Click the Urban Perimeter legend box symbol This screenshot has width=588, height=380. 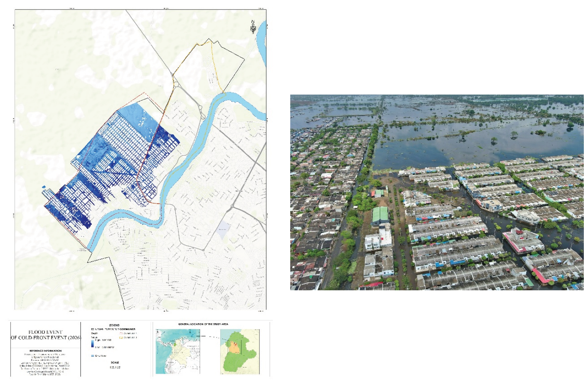pyautogui.click(x=93, y=329)
